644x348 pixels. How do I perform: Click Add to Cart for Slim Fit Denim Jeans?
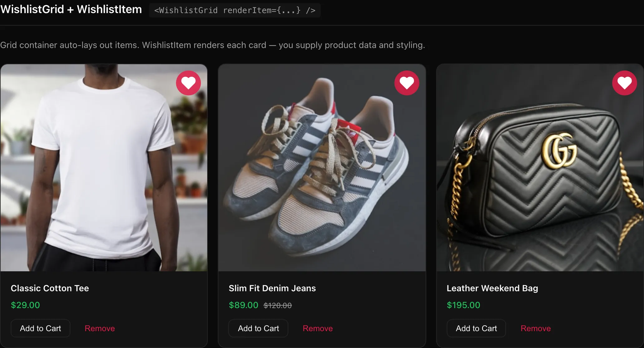(258, 328)
